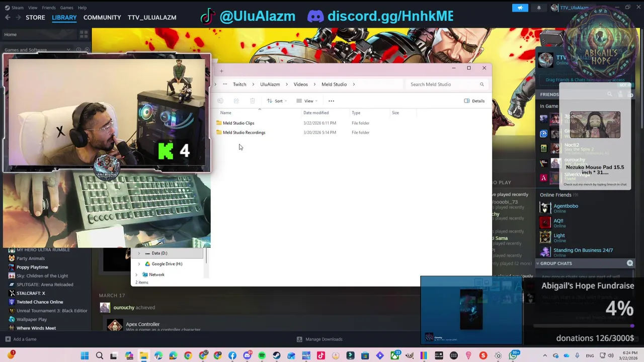Image resolution: width=644 pixels, height=362 pixels.
Task: Click Agentbobo friend avatar
Action: [x=545, y=208]
